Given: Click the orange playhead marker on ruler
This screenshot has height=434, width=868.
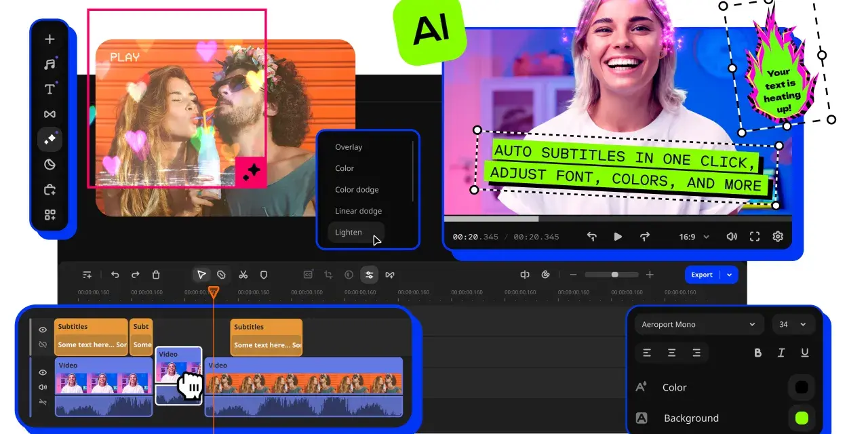Looking at the screenshot, I should point(213,292).
